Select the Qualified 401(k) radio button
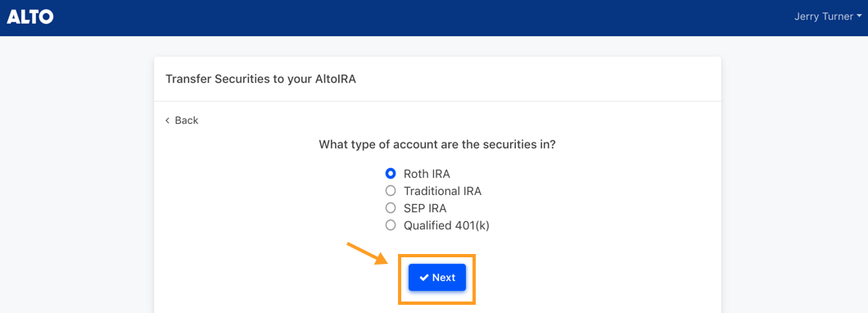The image size is (868, 313). (x=391, y=225)
